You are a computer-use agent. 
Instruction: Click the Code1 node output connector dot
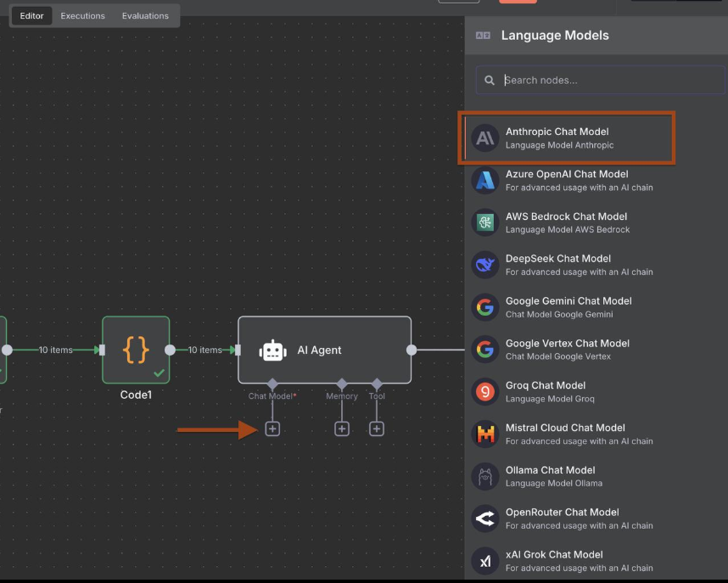click(170, 350)
